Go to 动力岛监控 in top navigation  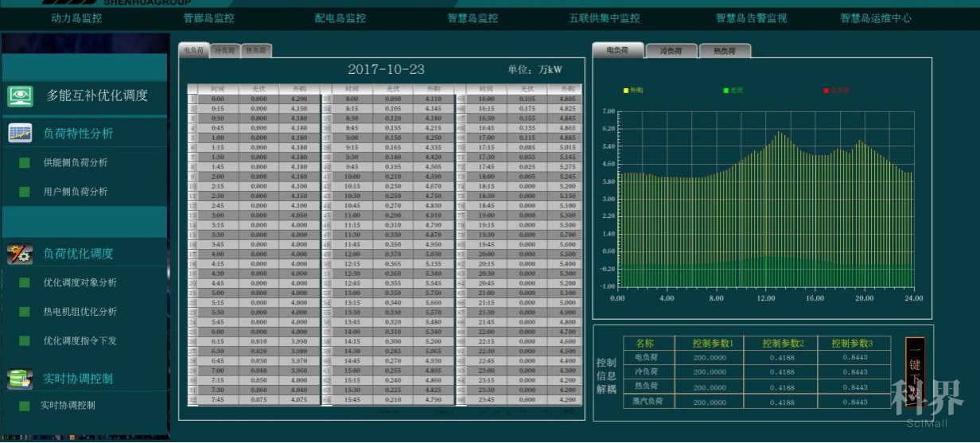(76, 17)
